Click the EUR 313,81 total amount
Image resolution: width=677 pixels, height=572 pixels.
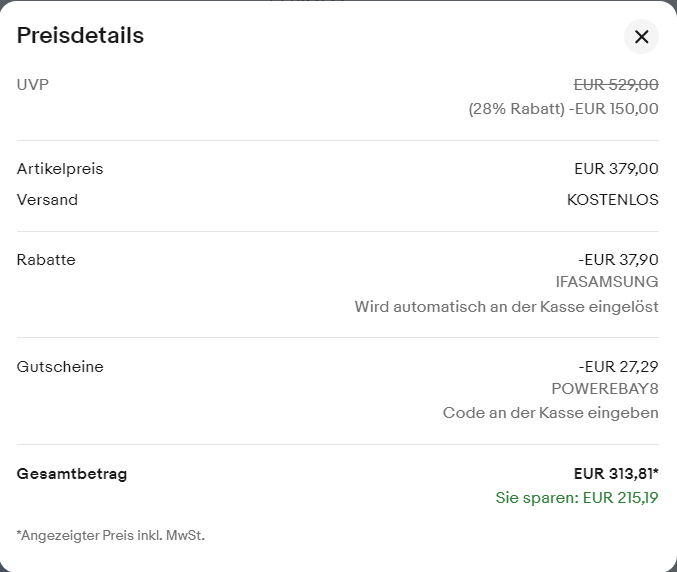tap(616, 474)
